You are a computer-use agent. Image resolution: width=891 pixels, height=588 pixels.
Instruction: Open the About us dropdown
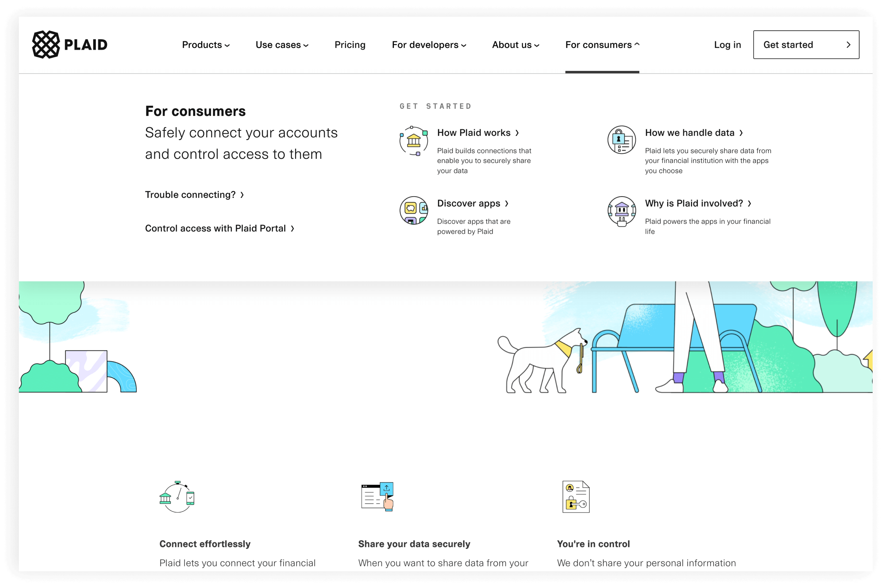tap(515, 45)
